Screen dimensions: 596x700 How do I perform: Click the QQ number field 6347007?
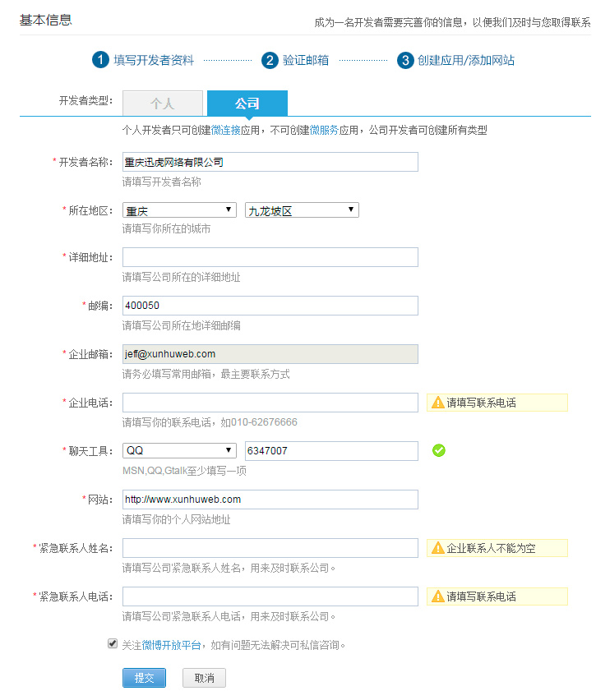click(x=331, y=450)
